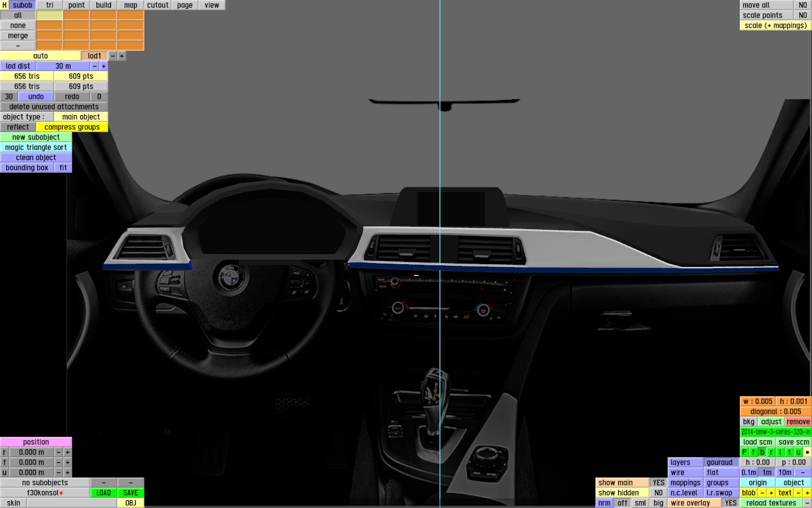Decrease the f position with its minus
Screen dimensions: 812x508
click(59, 462)
